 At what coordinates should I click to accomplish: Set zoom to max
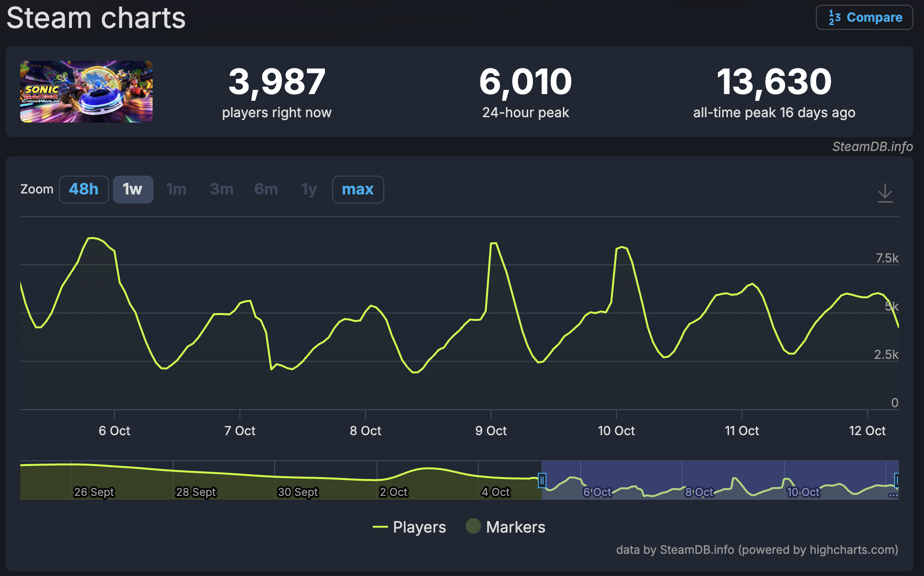(358, 189)
